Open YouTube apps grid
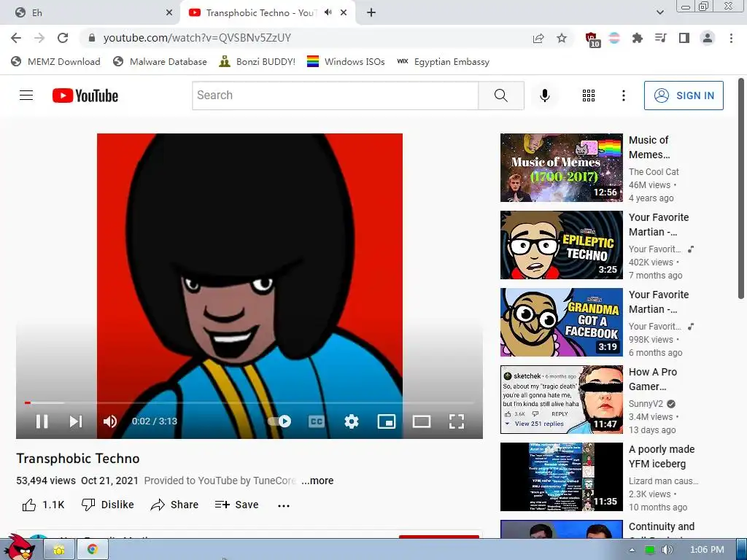 pos(589,96)
